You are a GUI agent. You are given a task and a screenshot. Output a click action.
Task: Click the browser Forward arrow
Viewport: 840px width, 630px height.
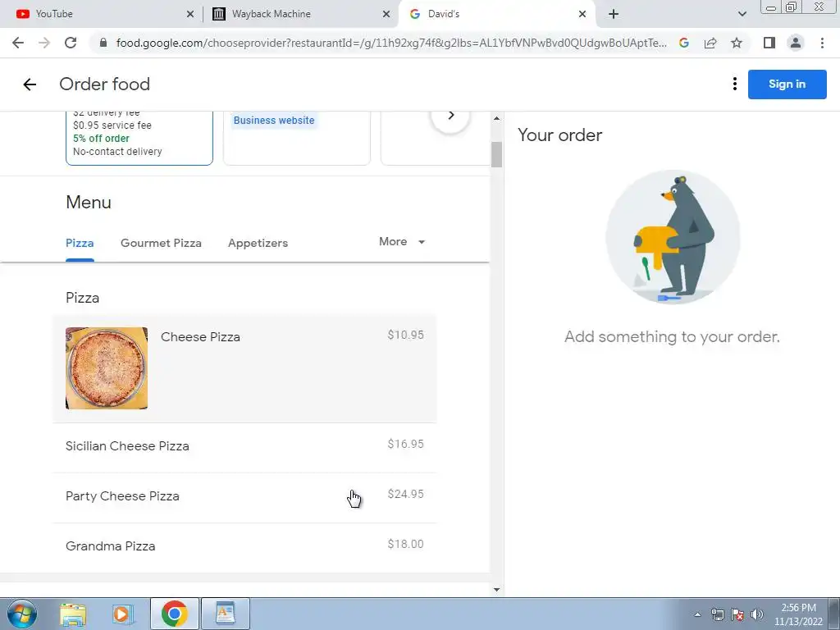pyautogui.click(x=44, y=43)
